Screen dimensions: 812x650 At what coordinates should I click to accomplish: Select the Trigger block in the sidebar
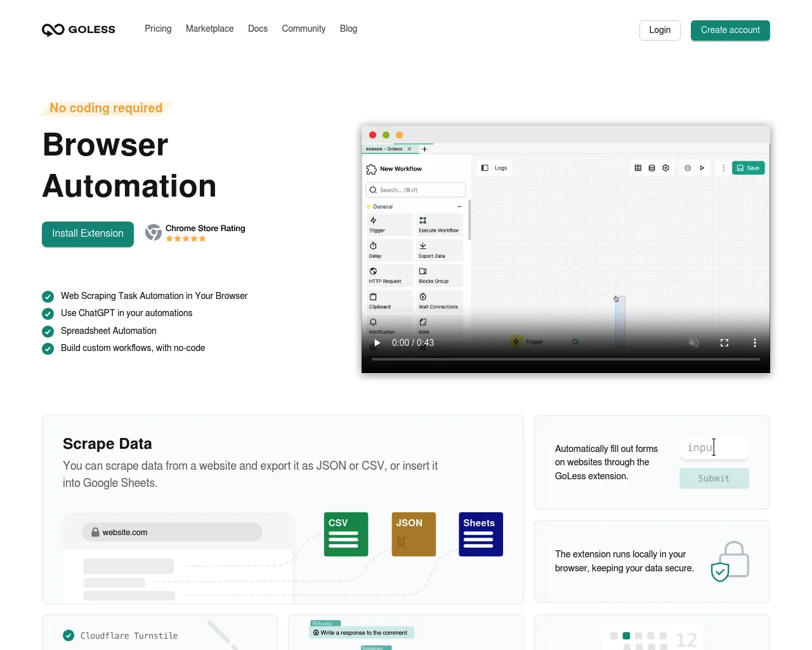(x=389, y=224)
